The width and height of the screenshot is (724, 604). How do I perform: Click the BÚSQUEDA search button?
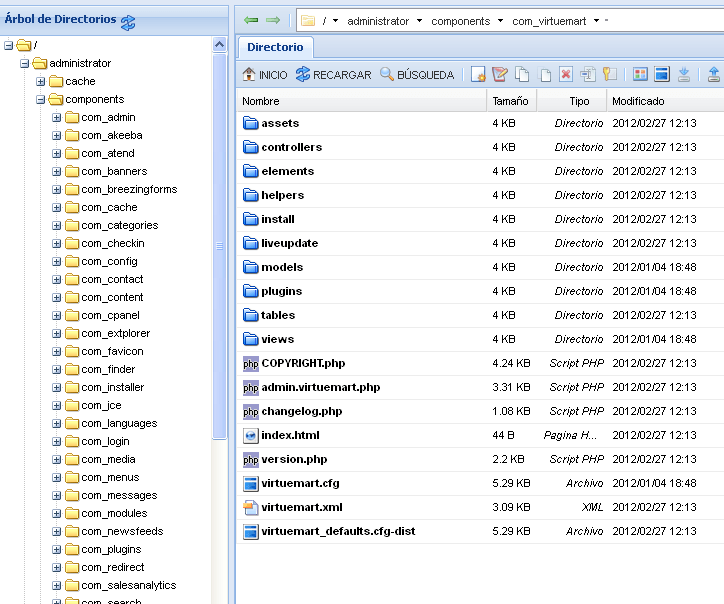point(417,74)
